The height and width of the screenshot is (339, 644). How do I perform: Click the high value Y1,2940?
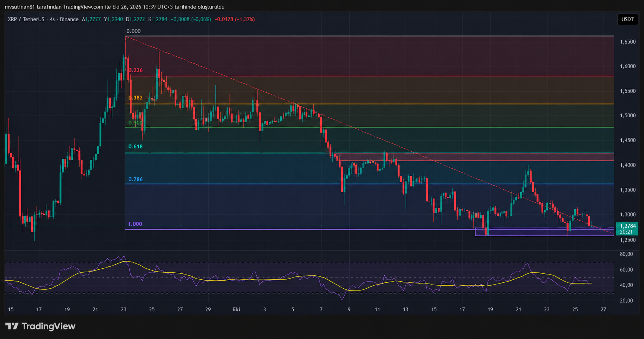113,19
